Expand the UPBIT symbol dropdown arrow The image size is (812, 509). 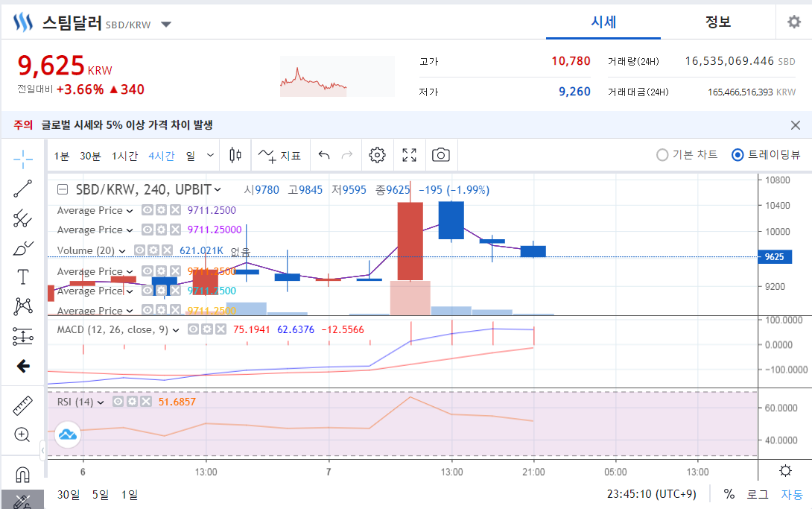pos(218,189)
